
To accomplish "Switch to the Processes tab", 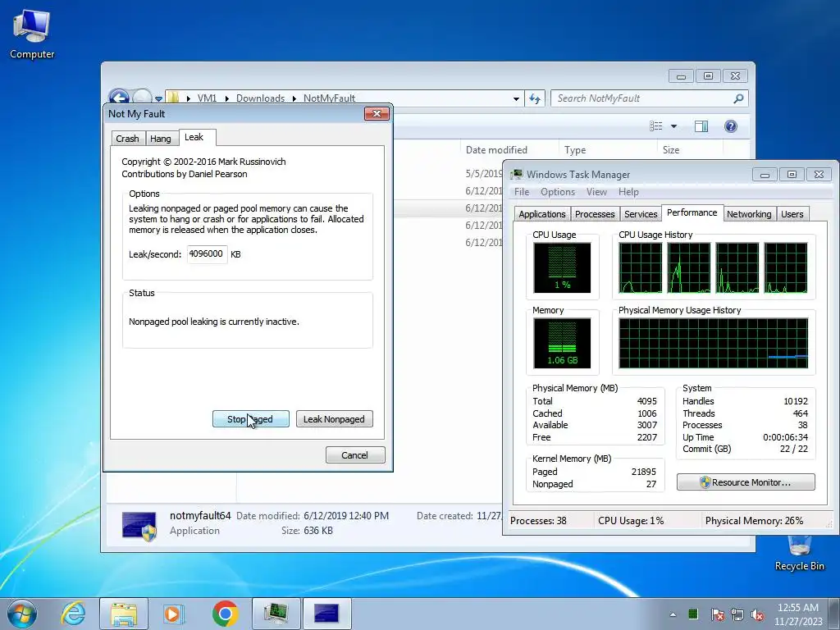I will 595,214.
